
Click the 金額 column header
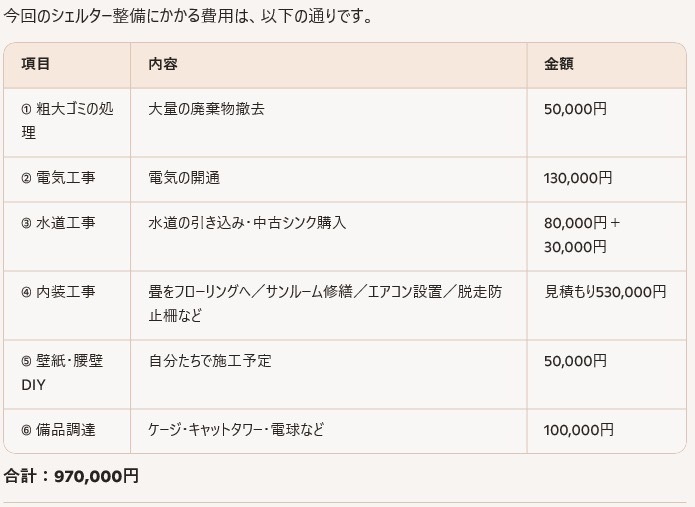click(x=559, y=64)
